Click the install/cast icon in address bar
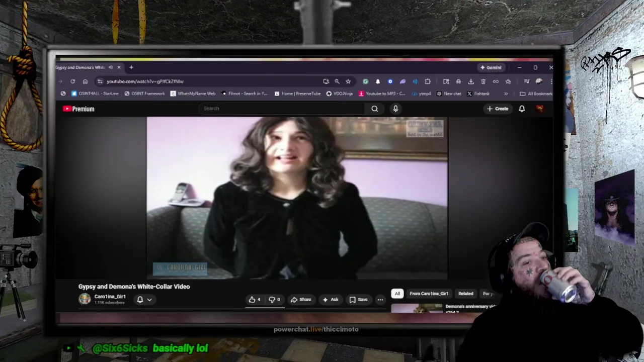Screen dimensions: 644x362 (x=326, y=81)
